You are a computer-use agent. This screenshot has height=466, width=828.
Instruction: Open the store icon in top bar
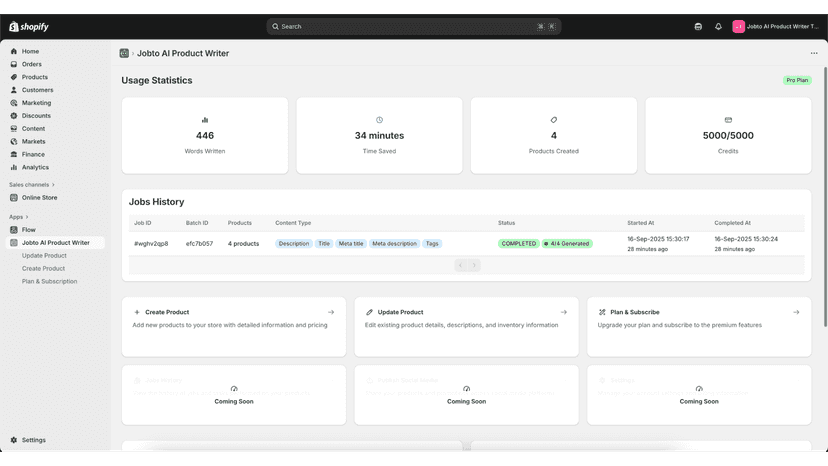click(x=698, y=26)
